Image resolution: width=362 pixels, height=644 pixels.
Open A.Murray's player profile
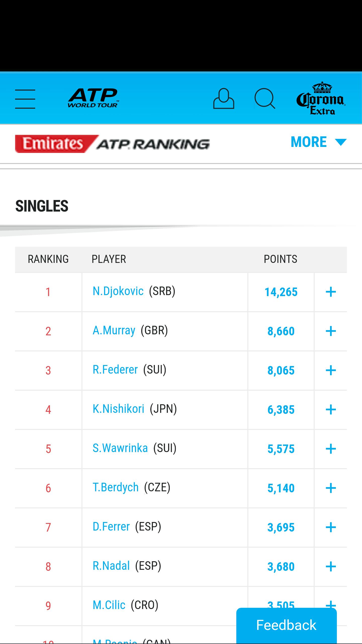113,330
